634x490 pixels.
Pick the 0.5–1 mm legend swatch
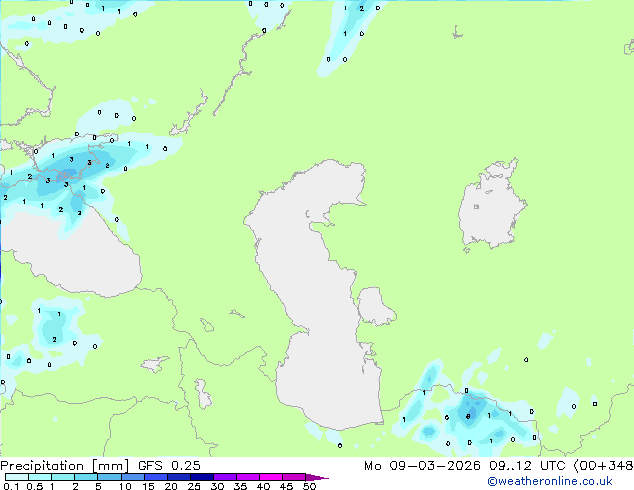(x=40, y=477)
